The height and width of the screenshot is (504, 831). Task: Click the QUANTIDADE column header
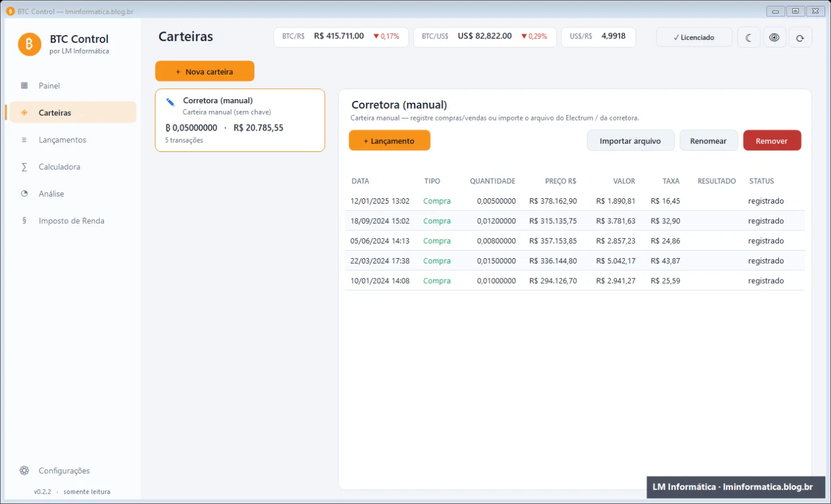[493, 181]
